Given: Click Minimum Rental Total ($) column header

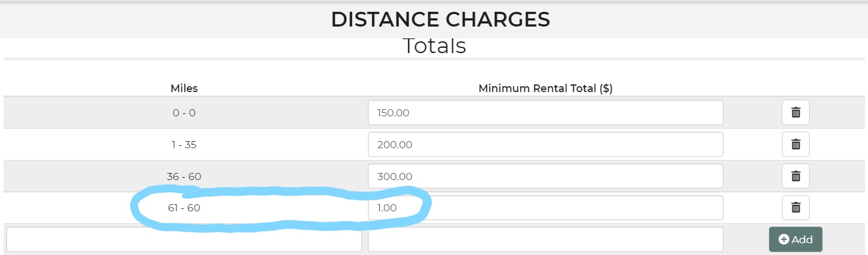Looking at the screenshot, I should pyautogui.click(x=545, y=89).
